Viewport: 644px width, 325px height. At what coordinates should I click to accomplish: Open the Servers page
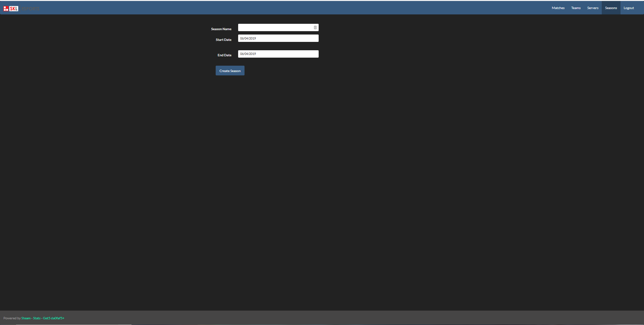tap(593, 8)
